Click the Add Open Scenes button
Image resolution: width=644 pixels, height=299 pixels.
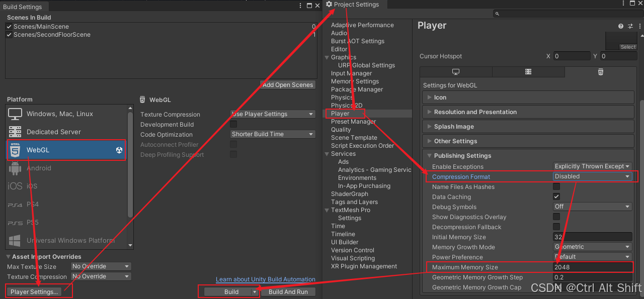pyautogui.click(x=288, y=85)
